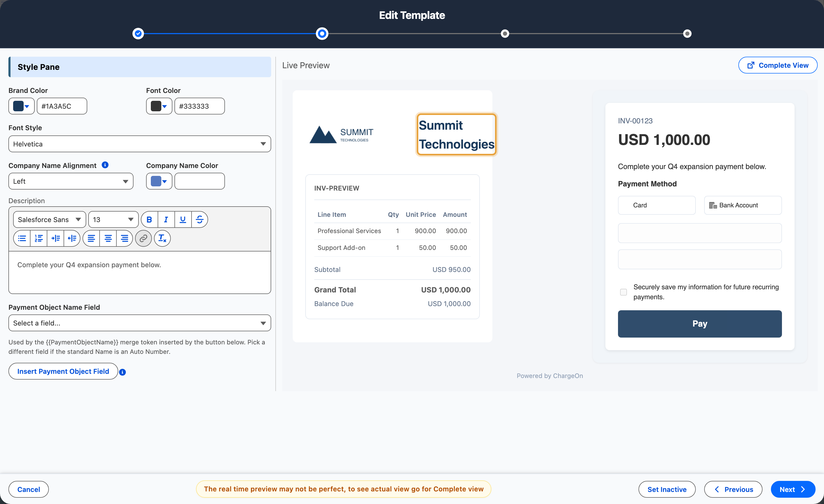Click the second empty payment input field
824x504 pixels.
700,259
